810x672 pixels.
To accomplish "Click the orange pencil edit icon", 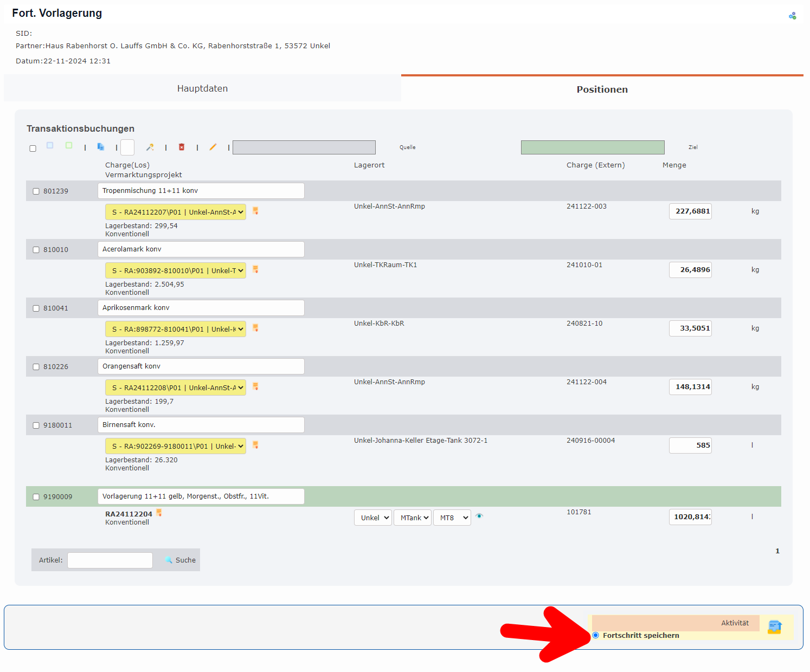I will pyautogui.click(x=213, y=147).
